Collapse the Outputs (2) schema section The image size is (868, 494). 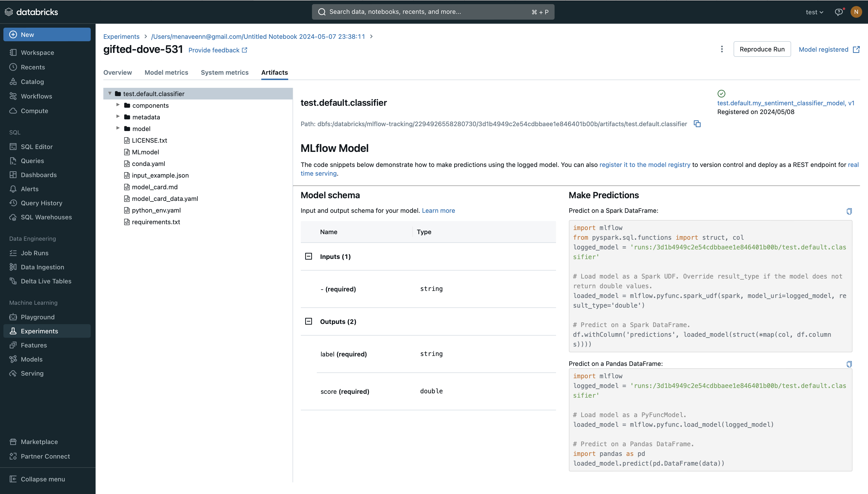tap(308, 321)
